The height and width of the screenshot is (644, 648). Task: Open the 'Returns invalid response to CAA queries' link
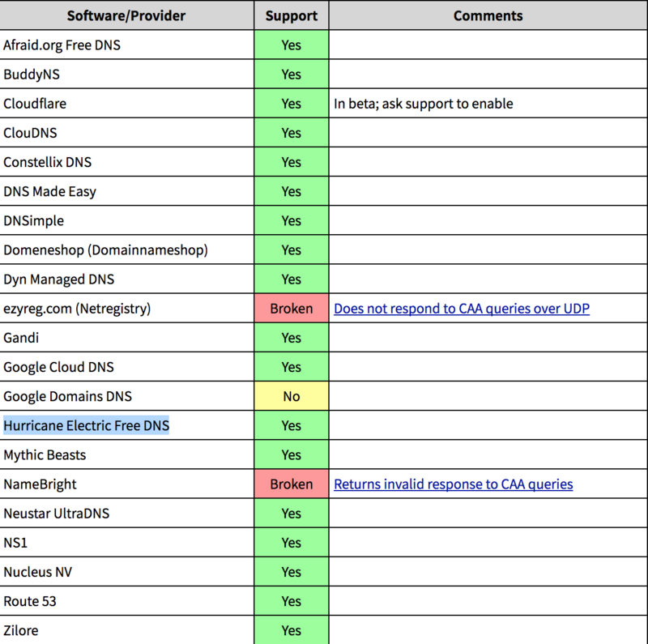[x=454, y=484]
